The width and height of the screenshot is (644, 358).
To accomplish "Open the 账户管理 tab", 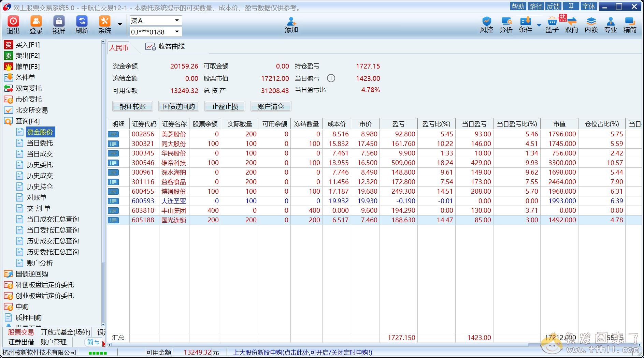I will (54, 342).
